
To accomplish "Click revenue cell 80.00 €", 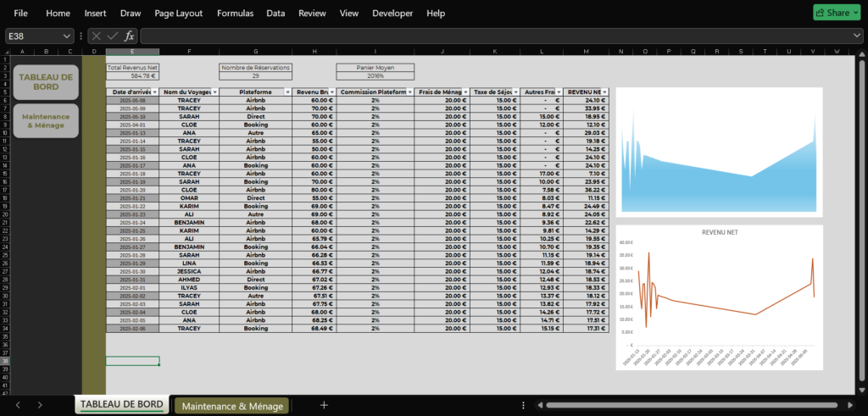I will (x=314, y=190).
